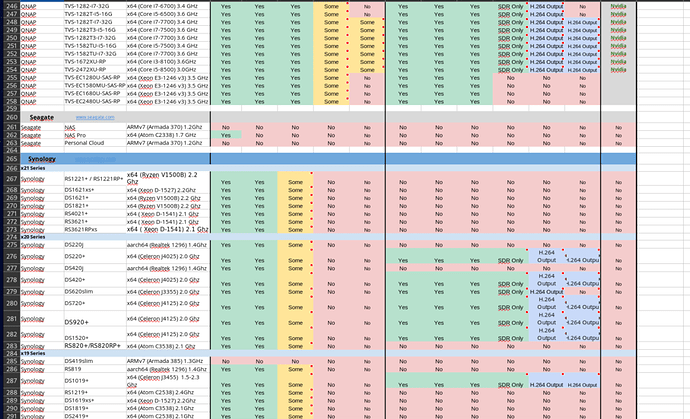Click the Seagate section heading cell
690x419 pixels.
pos(42,118)
